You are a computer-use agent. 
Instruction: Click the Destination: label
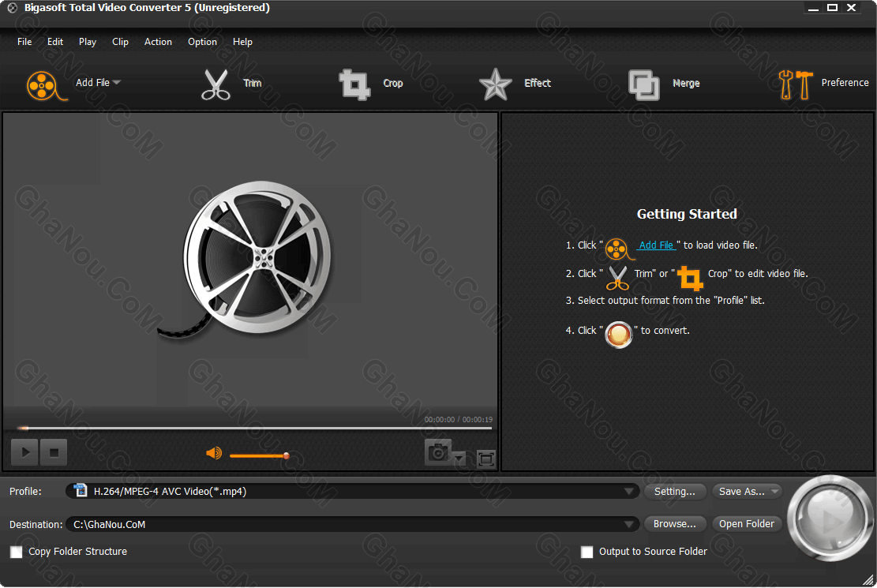(36, 524)
